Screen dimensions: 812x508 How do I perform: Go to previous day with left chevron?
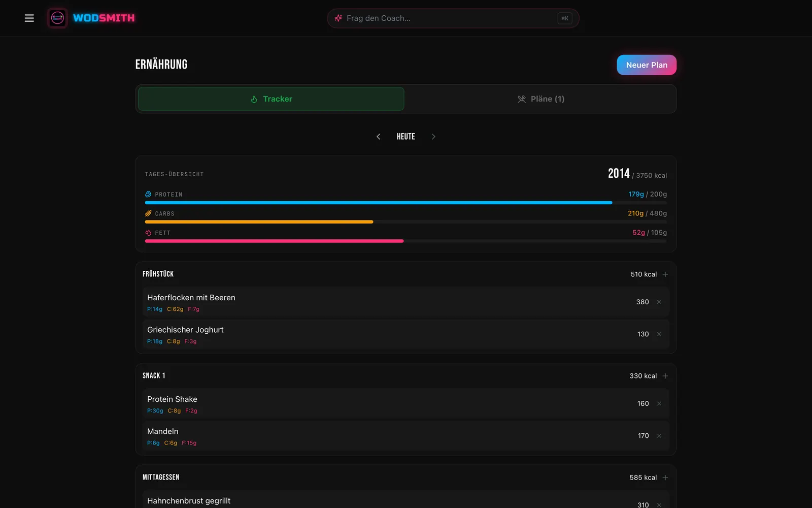coord(378,137)
